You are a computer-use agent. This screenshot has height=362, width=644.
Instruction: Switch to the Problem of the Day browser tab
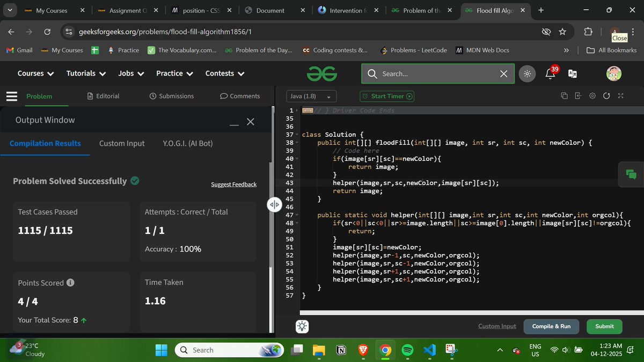pos(422,10)
